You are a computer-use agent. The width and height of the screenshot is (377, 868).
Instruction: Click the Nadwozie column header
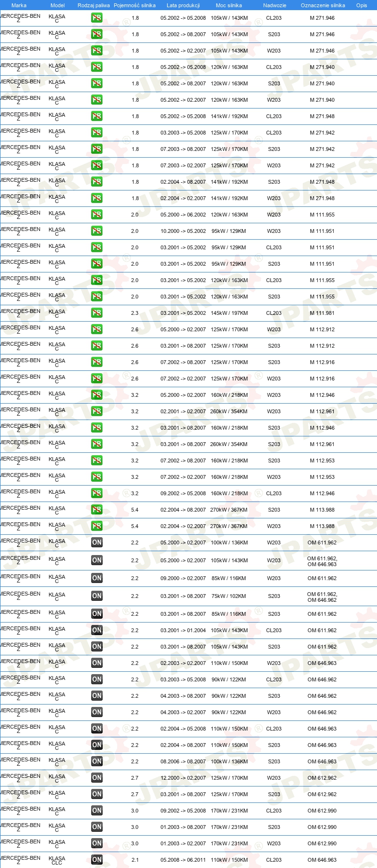274,5
